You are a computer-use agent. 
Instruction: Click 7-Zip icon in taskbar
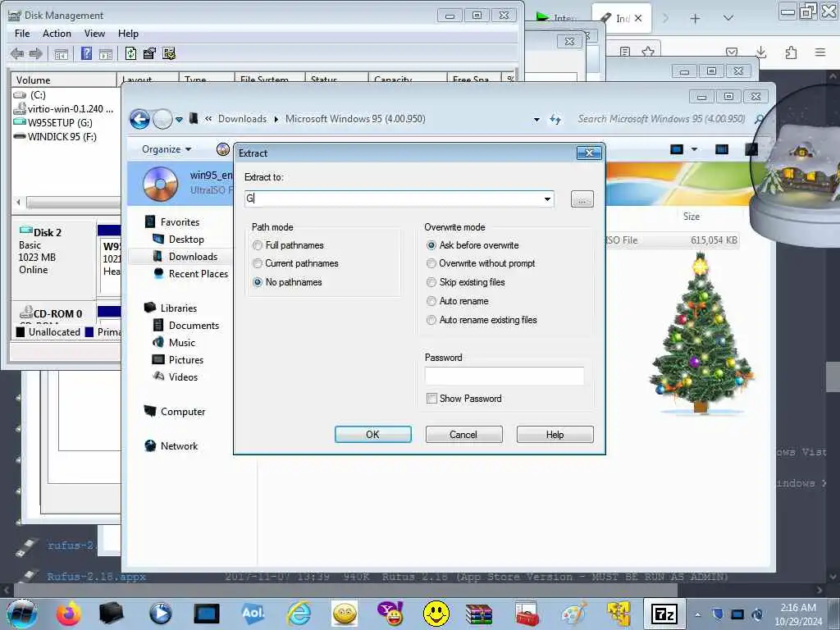pos(664,614)
